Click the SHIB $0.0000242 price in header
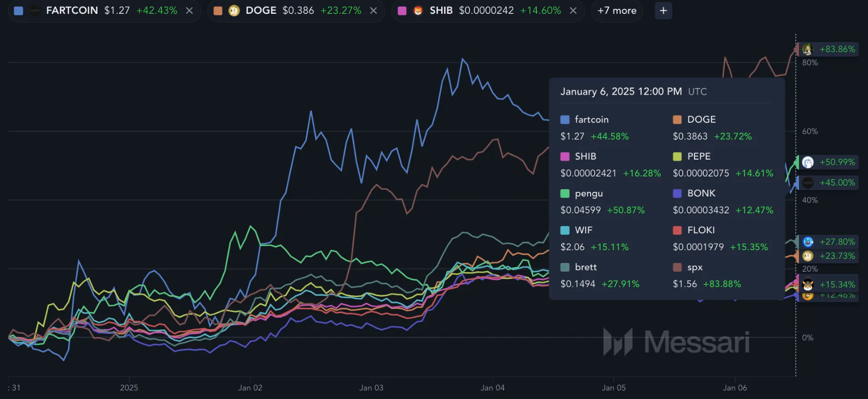Viewport: 868px width, 399px height. tap(486, 11)
